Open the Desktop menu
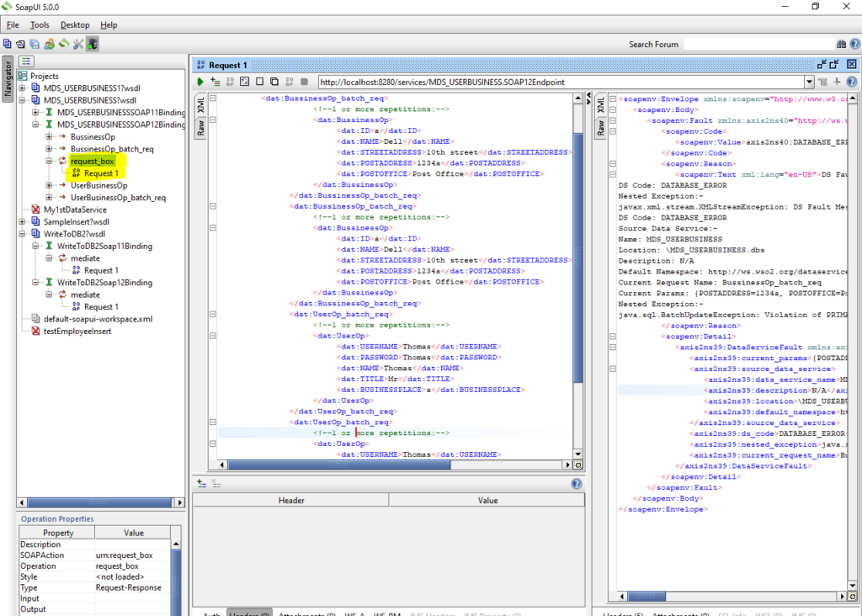 [x=75, y=24]
